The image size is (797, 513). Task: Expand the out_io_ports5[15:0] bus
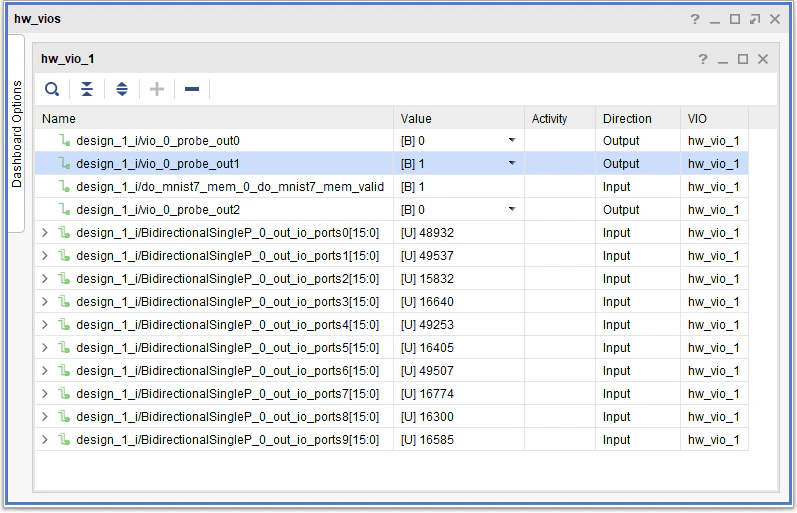point(45,347)
